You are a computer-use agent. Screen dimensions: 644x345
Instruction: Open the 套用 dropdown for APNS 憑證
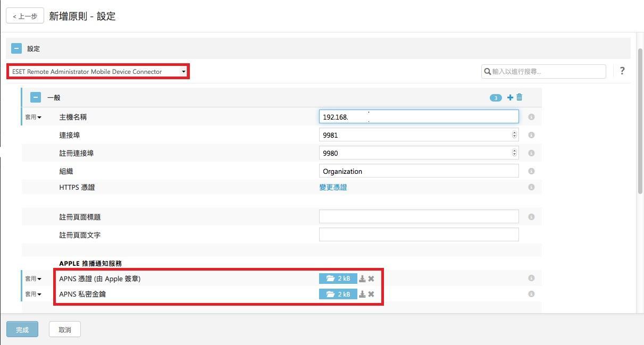(33, 279)
